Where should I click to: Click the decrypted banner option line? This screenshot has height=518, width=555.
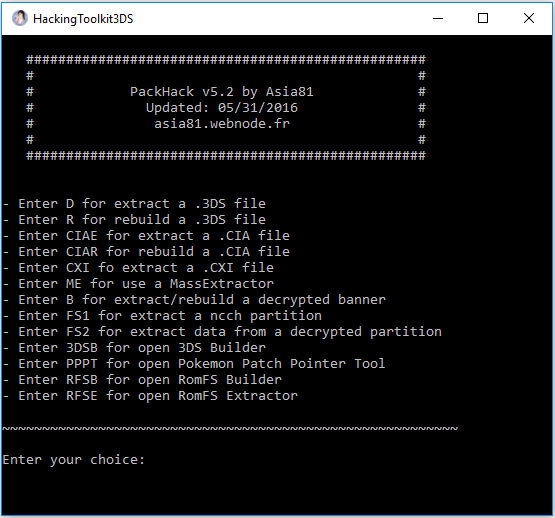tap(194, 300)
